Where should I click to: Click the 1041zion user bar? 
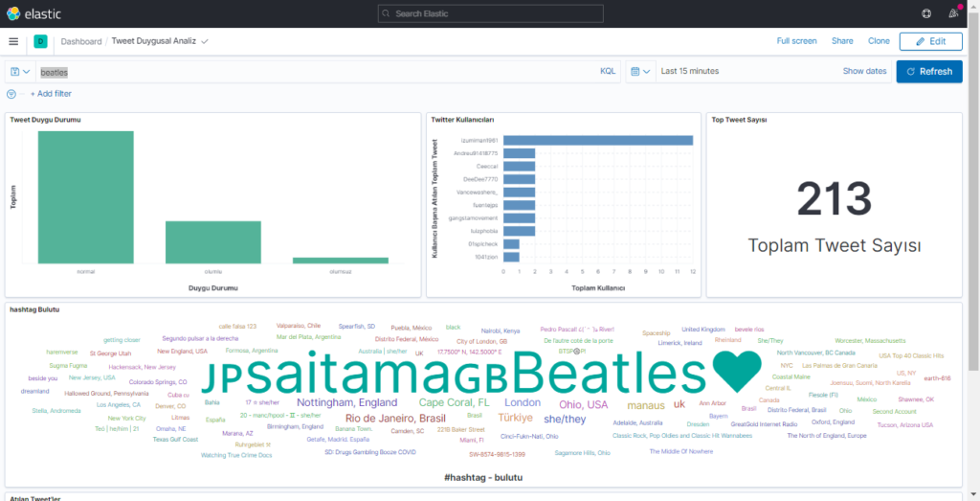(x=511, y=257)
